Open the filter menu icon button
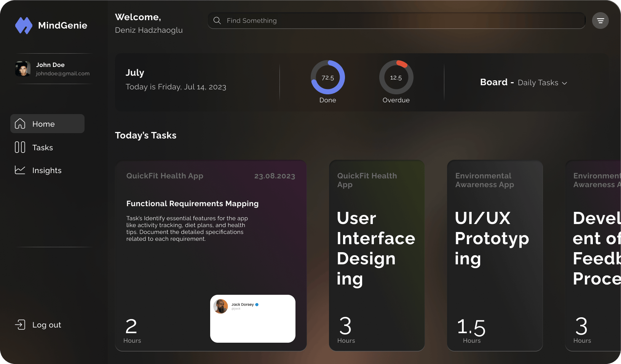Screen dimensions: 621x364 [600, 21]
